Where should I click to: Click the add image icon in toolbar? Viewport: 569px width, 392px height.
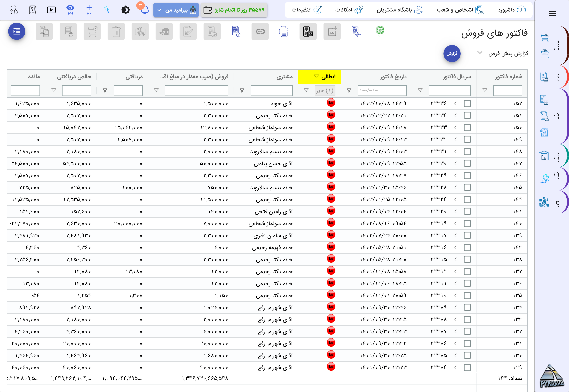[x=332, y=32]
